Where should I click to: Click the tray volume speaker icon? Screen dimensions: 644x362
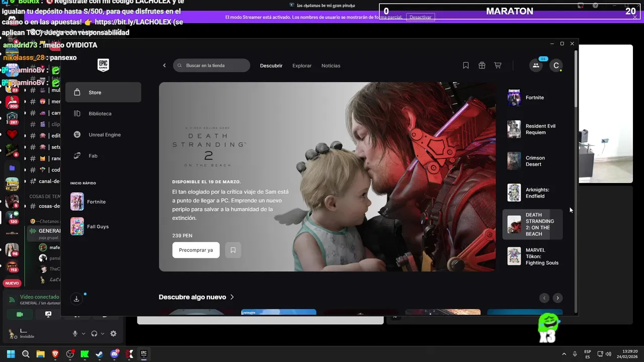click(608, 354)
